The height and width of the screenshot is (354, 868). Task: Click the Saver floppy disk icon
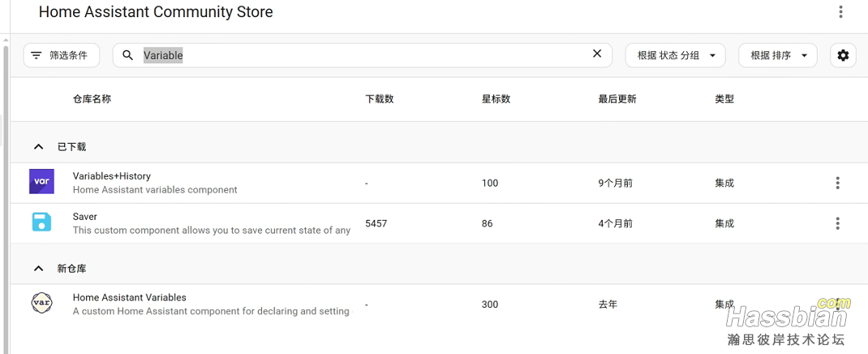(x=41, y=222)
